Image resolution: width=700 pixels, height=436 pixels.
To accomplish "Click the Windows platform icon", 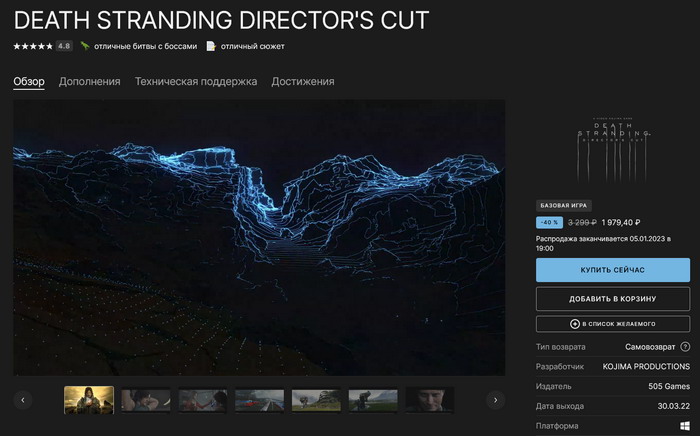I will click(x=685, y=426).
